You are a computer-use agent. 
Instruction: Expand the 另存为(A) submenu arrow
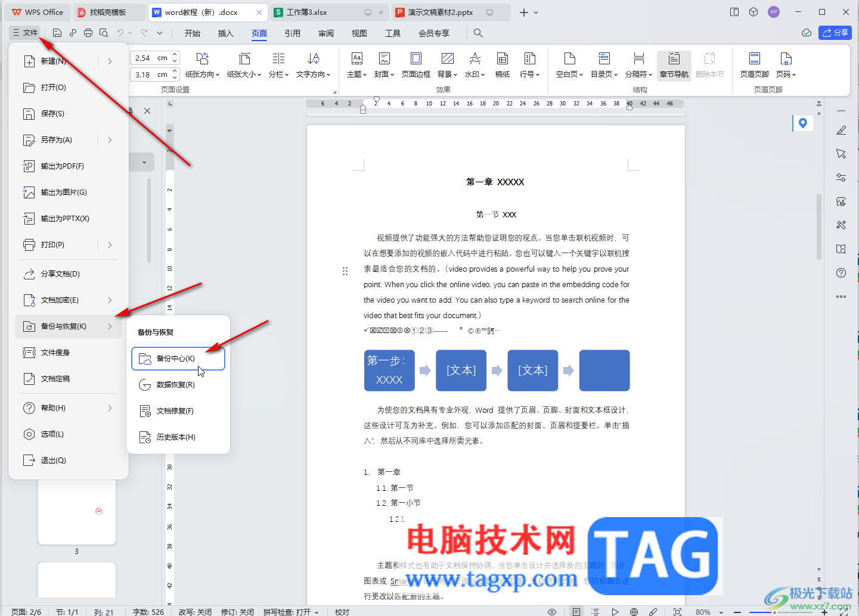click(110, 140)
